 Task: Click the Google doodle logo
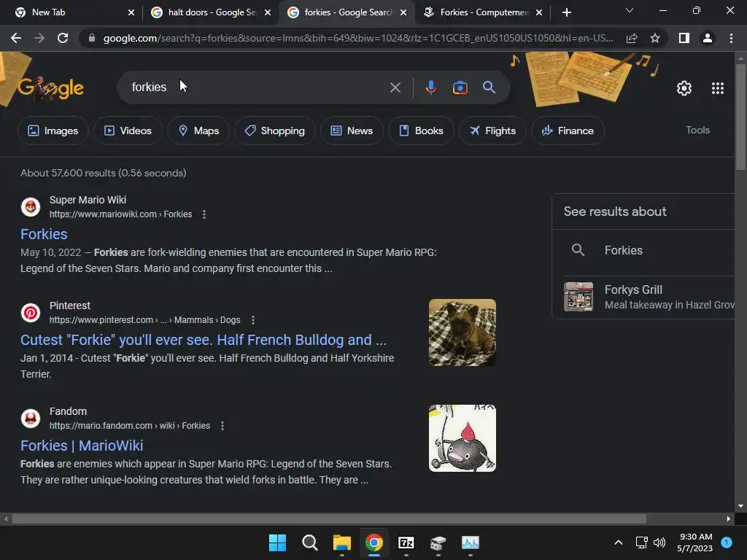click(50, 88)
